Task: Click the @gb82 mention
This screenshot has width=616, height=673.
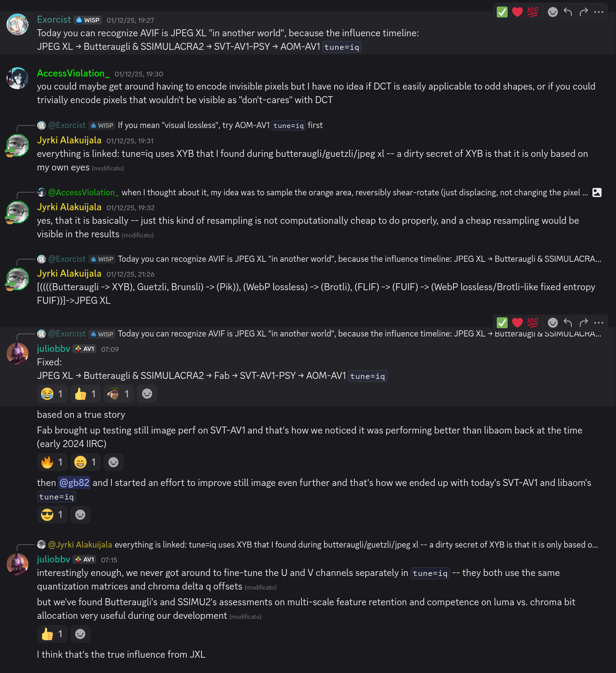Action: (74, 482)
